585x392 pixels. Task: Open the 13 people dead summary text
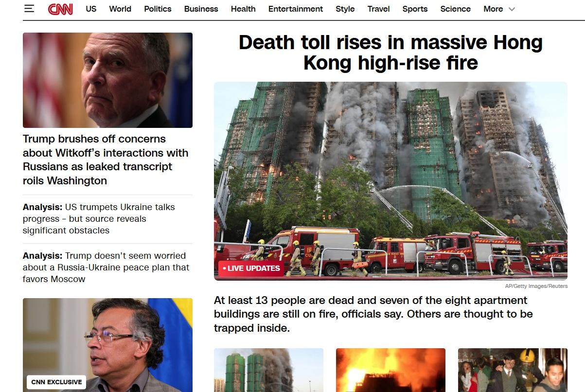click(373, 314)
